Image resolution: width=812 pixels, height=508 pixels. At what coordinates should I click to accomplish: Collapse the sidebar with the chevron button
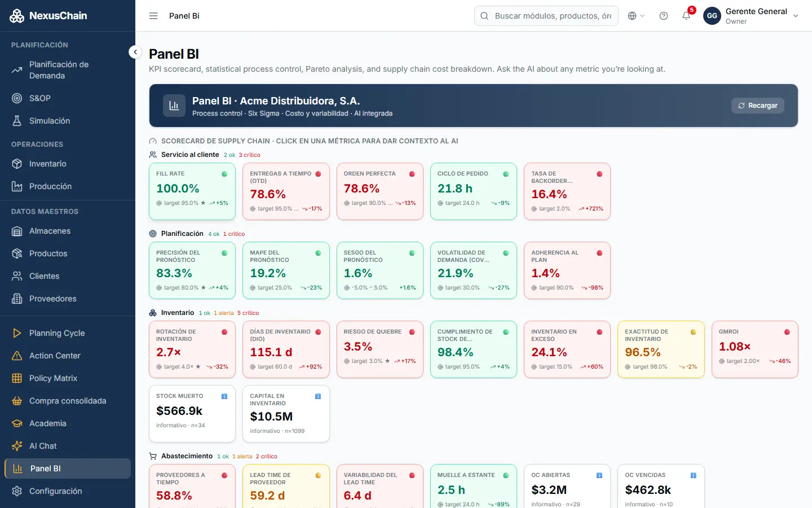pos(135,52)
